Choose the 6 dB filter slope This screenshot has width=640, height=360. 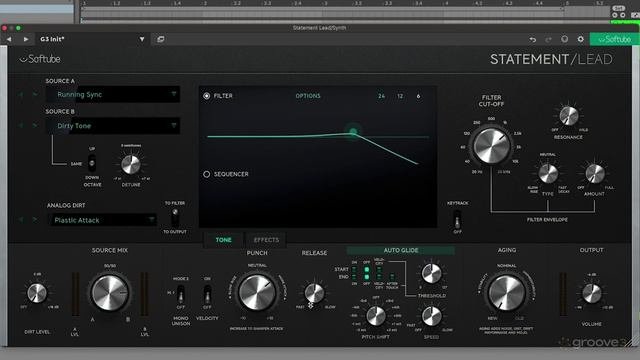point(418,96)
